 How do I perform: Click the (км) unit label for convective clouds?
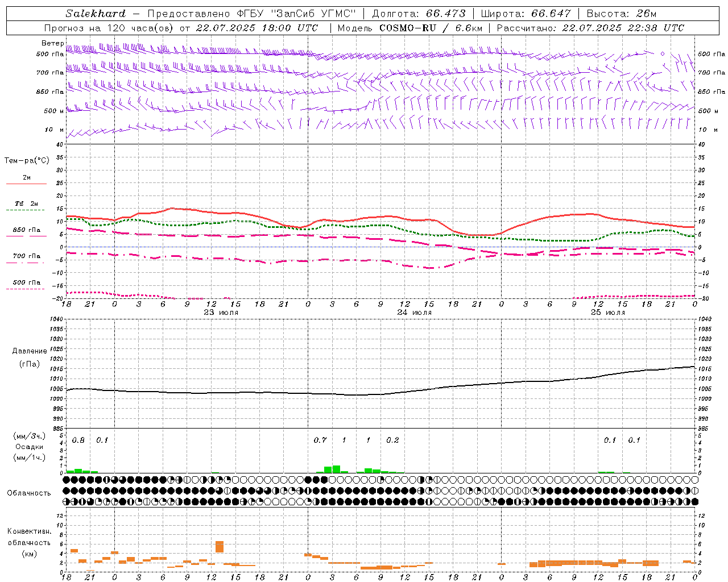coord(30,553)
